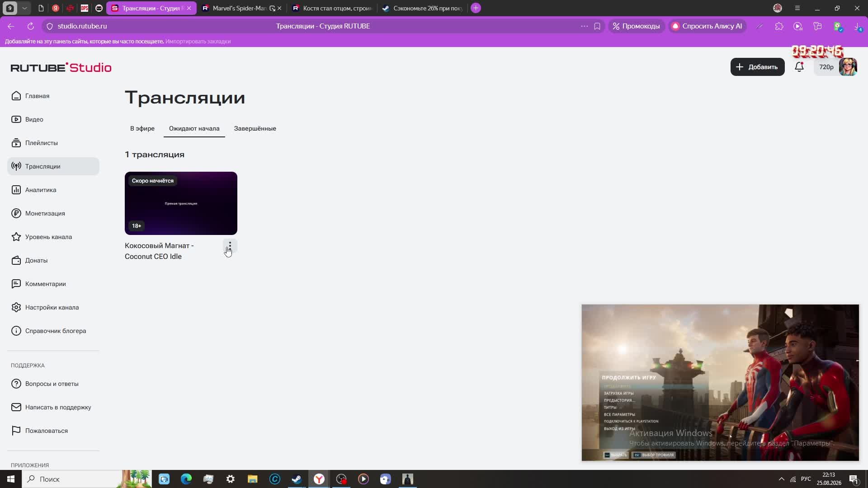Click the Промокоды button
This screenshot has width=868, height=488.
(636, 26)
